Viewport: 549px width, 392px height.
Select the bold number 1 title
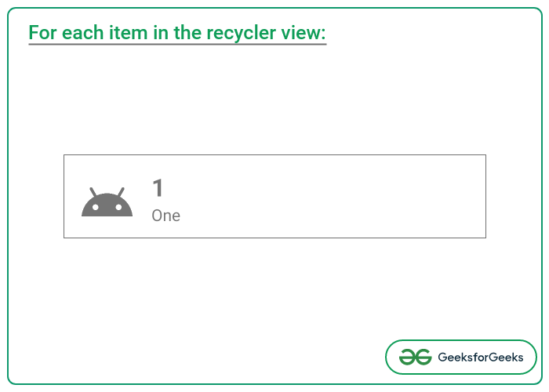[158, 189]
